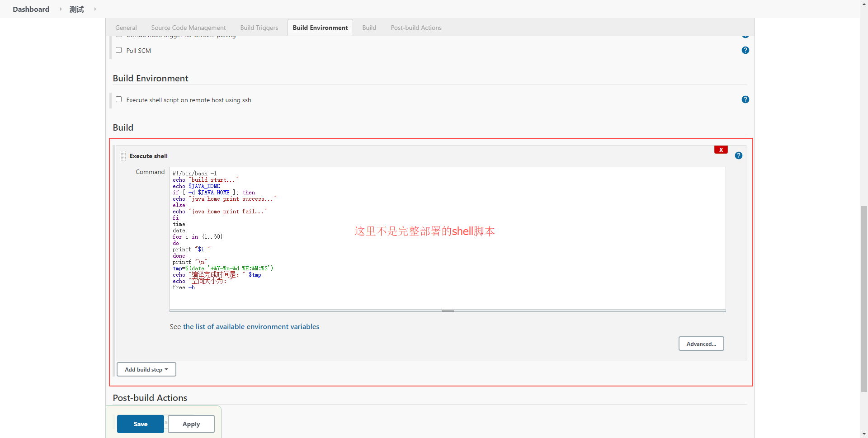Click the 'free -h' line in script
Image resolution: width=868 pixels, height=438 pixels.
184,287
